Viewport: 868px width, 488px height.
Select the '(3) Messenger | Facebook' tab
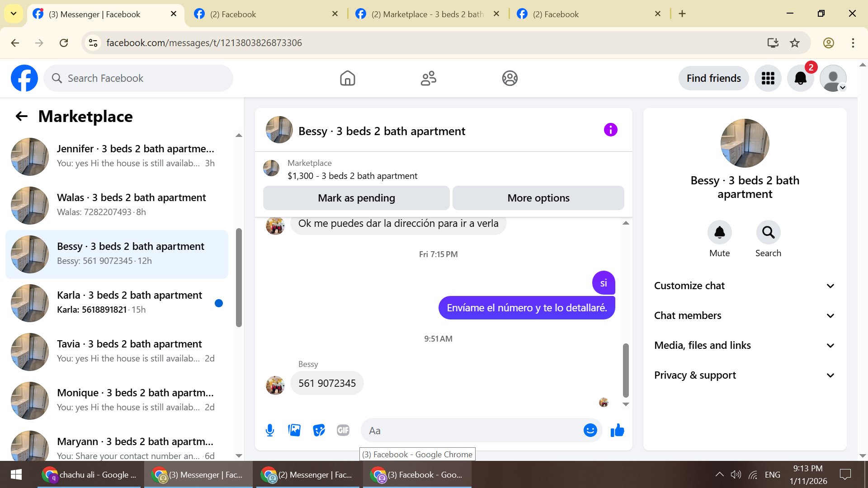pos(105,14)
